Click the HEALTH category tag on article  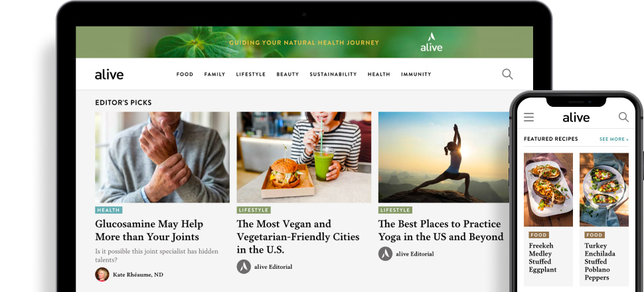pyautogui.click(x=108, y=210)
